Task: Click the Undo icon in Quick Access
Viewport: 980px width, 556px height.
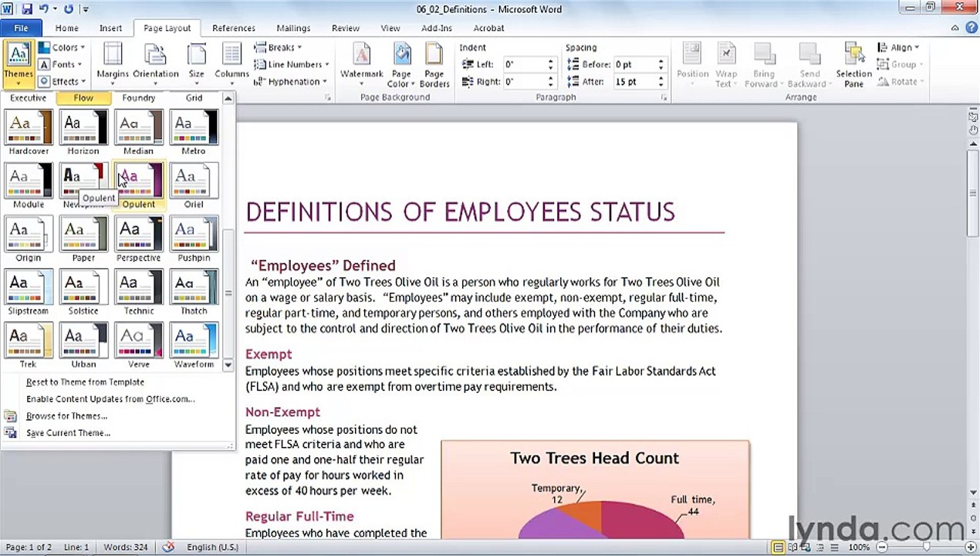Action: pos(45,9)
